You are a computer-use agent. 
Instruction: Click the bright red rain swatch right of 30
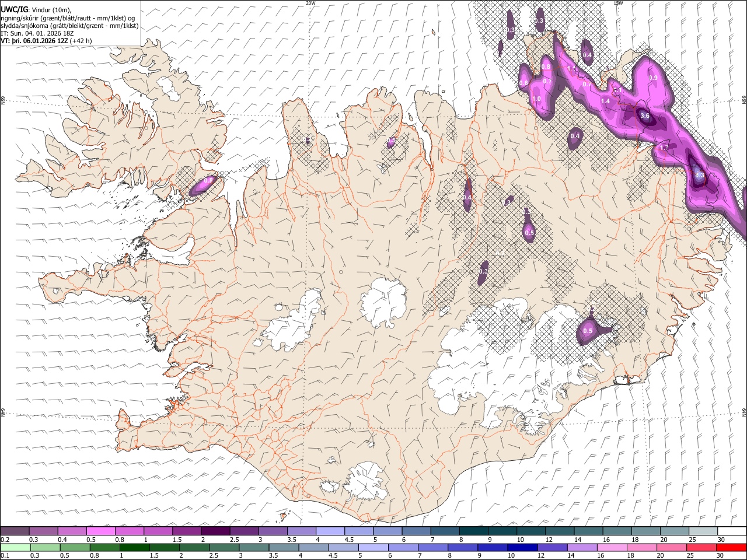click(731, 547)
